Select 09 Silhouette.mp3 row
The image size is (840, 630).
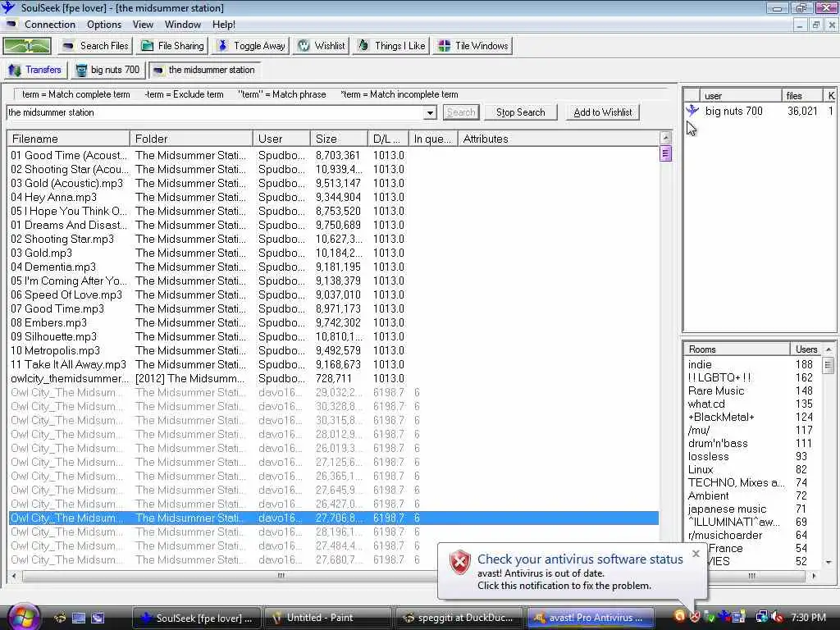tap(333, 336)
